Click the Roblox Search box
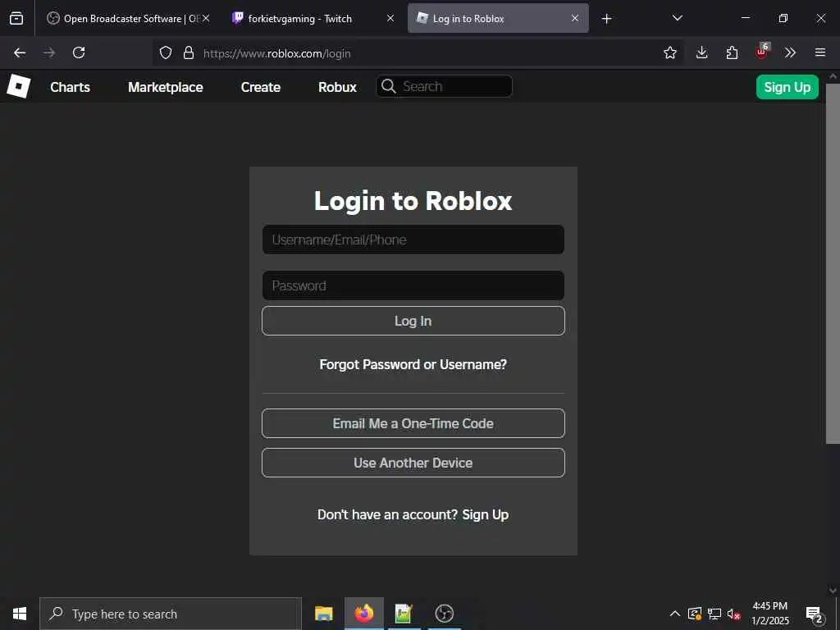The width and height of the screenshot is (840, 630). [444, 86]
